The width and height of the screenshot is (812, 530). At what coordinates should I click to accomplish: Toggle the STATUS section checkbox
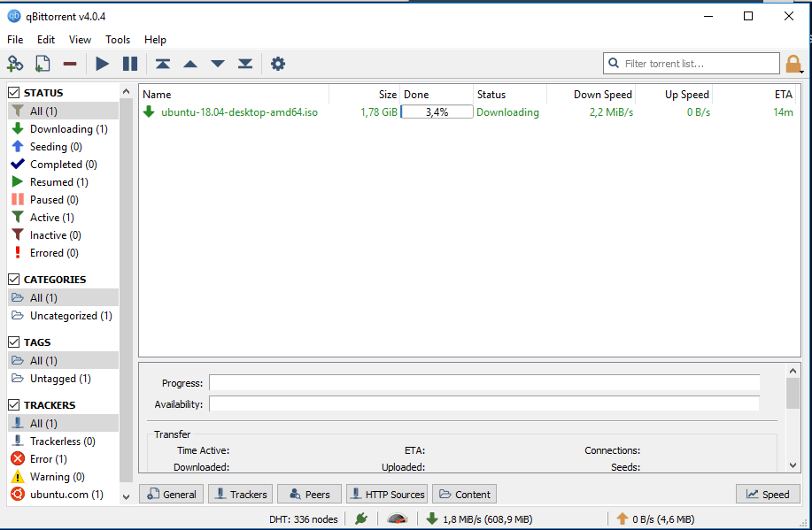(14, 93)
